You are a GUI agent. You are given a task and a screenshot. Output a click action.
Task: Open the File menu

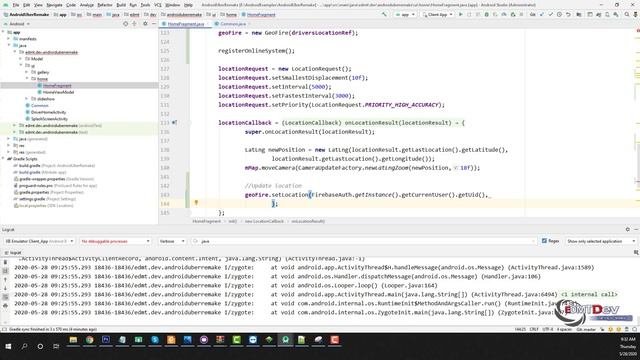16,5
